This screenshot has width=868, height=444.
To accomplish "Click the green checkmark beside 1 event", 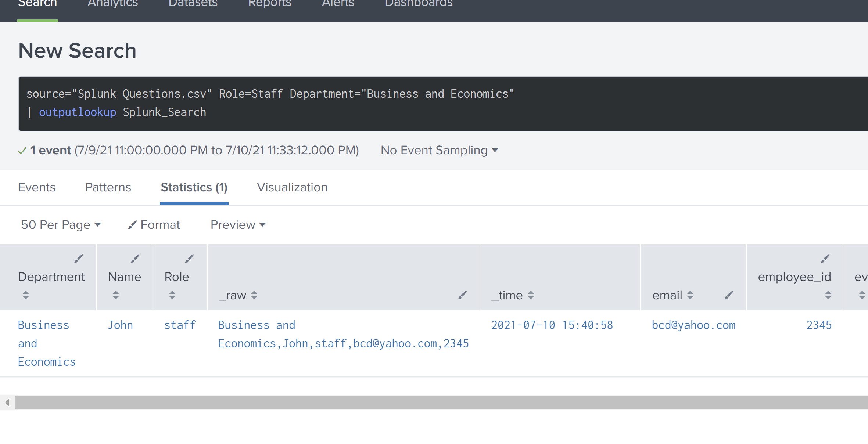I will (x=22, y=150).
